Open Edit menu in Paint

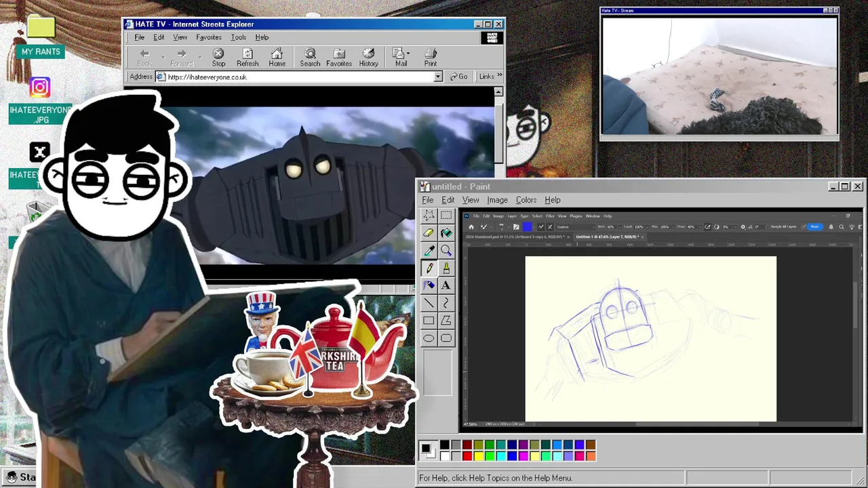click(448, 200)
